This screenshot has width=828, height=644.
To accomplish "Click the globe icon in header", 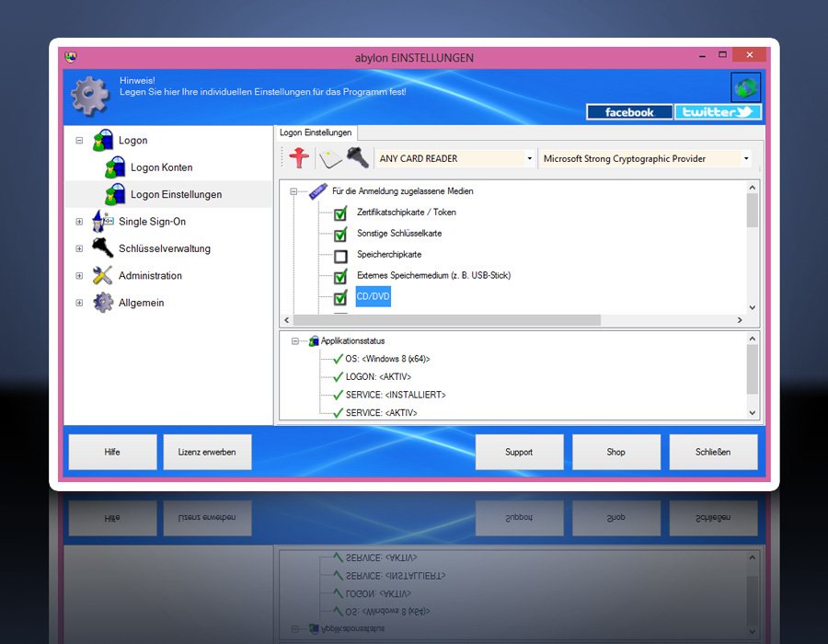I will [x=745, y=87].
